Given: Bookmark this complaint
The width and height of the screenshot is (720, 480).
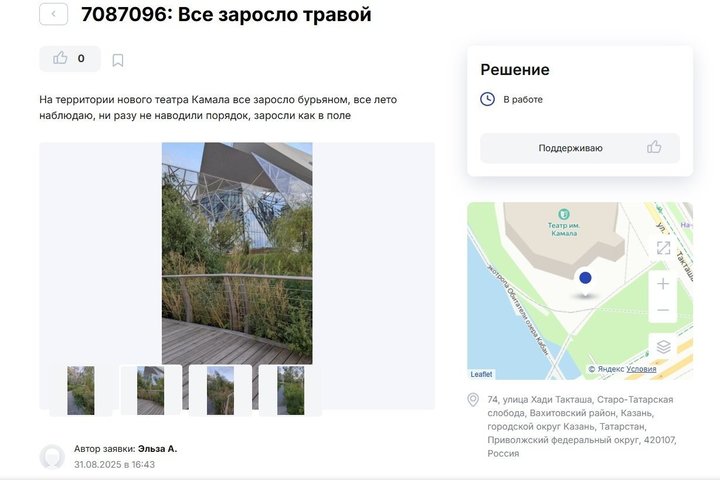Looking at the screenshot, I should coord(118,60).
